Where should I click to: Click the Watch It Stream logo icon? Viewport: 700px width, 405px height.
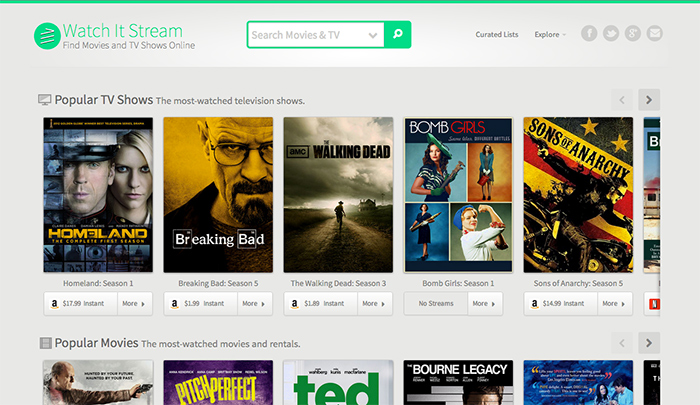pos(47,36)
